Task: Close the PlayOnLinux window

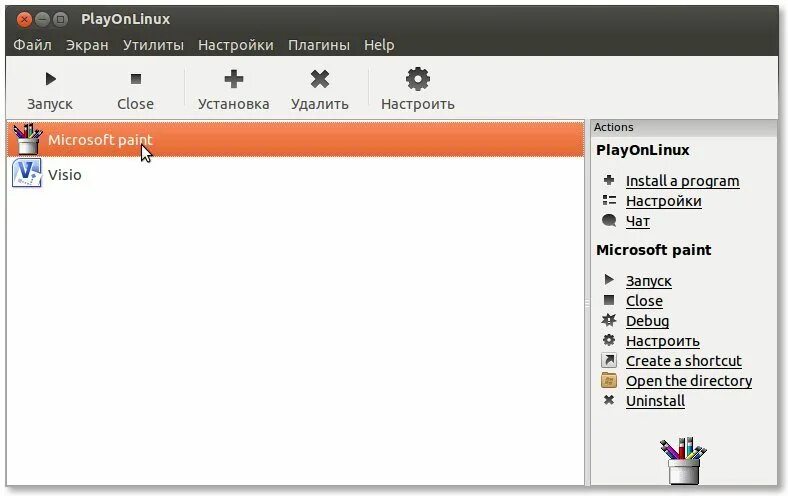Action: [24, 20]
